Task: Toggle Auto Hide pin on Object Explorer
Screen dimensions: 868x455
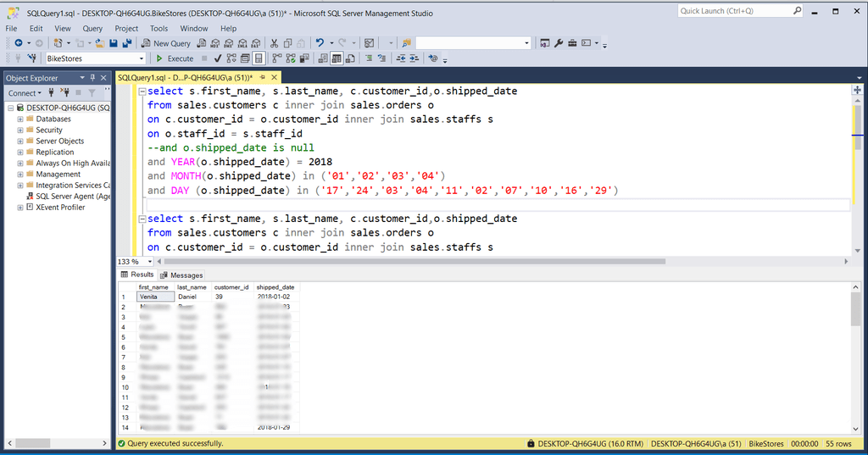Action: pyautogui.click(x=92, y=78)
